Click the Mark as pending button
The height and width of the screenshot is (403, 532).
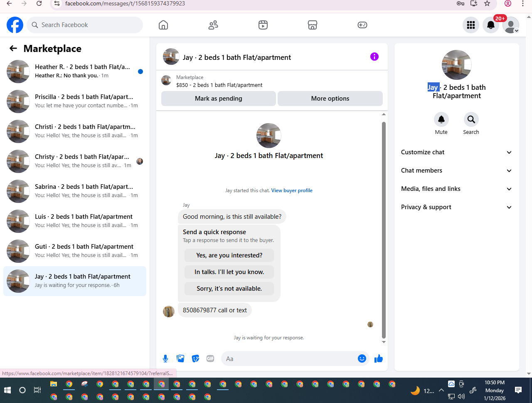[x=219, y=99]
